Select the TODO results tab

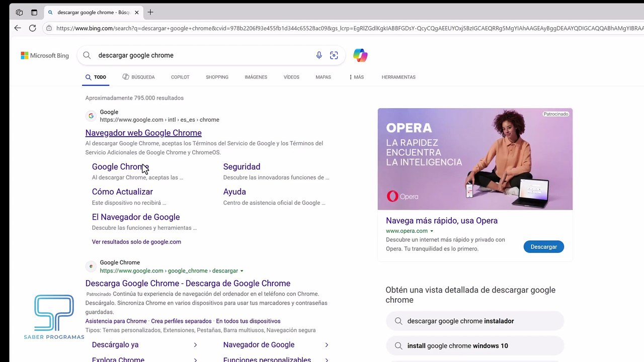[x=96, y=77]
